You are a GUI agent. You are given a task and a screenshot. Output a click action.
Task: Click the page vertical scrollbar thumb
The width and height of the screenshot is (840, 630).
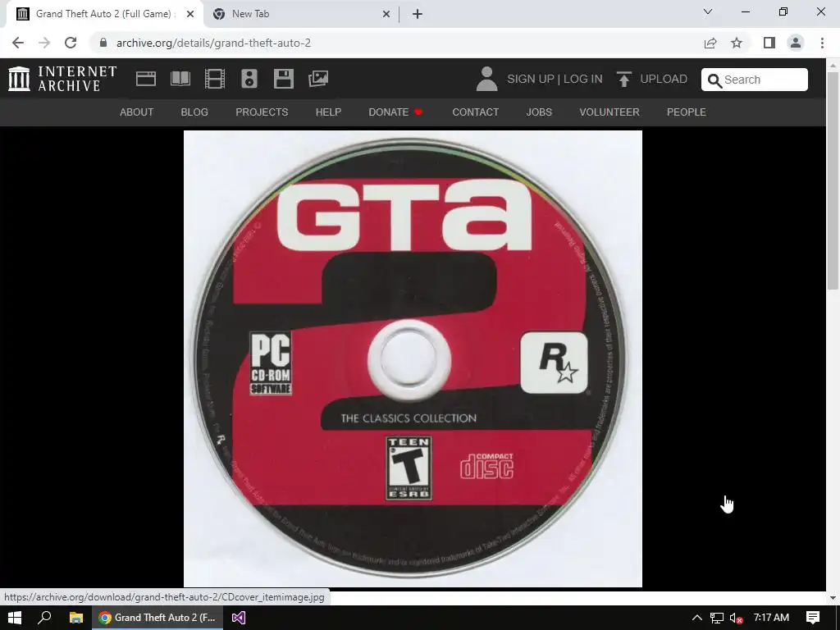(833, 180)
